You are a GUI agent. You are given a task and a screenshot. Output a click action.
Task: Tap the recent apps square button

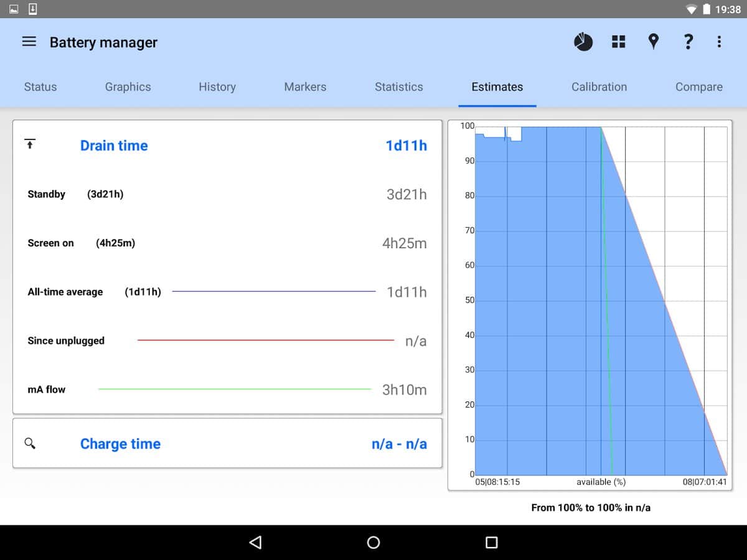point(491,543)
